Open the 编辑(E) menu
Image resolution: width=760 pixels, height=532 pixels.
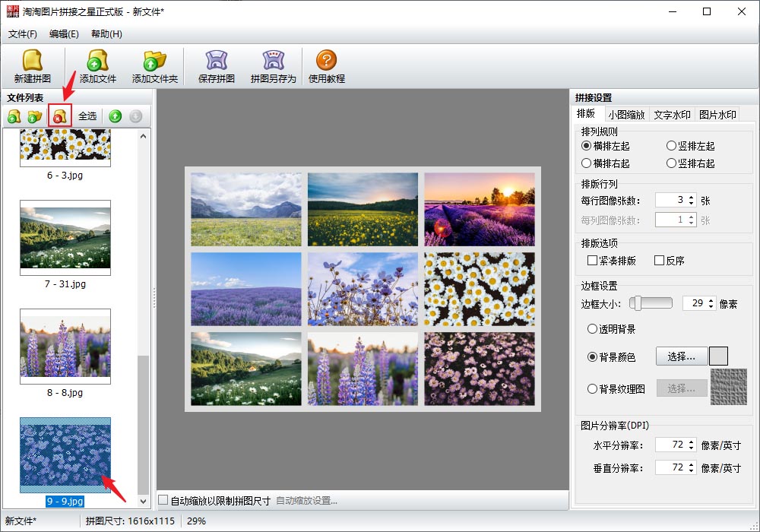[64, 34]
